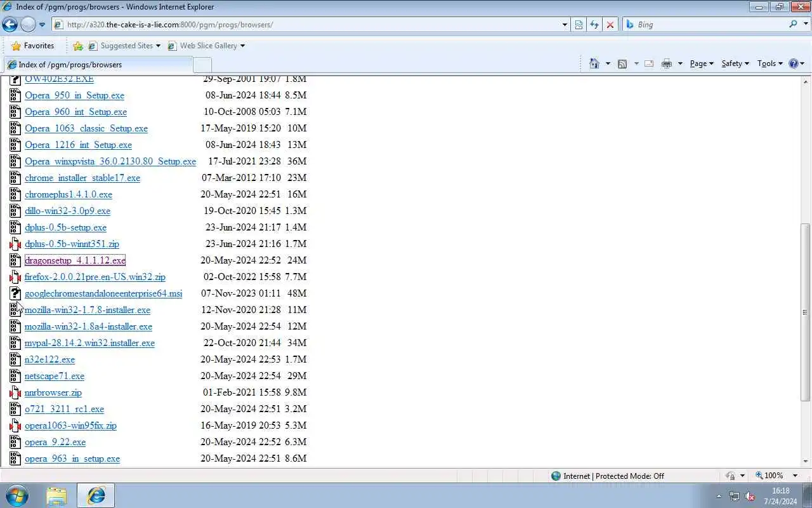Click Internet Explorer taskbar button
Viewport: 812px width, 508px height.
[96, 496]
